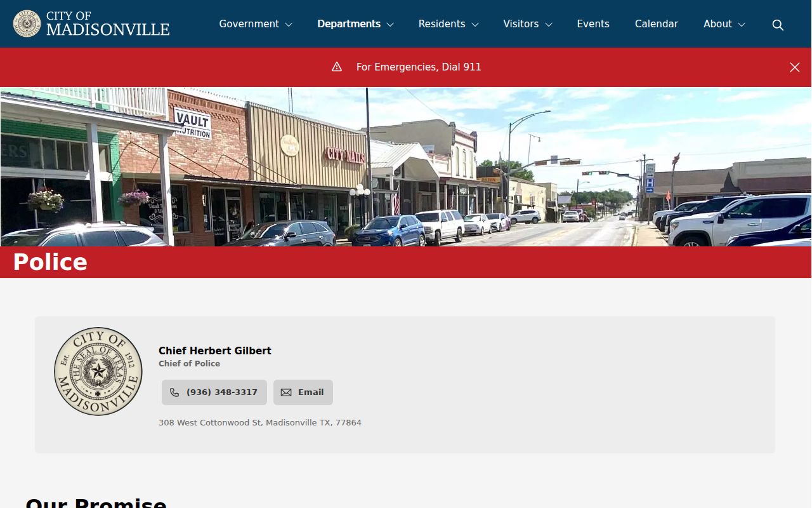Open the search magnifier icon

coord(778,25)
